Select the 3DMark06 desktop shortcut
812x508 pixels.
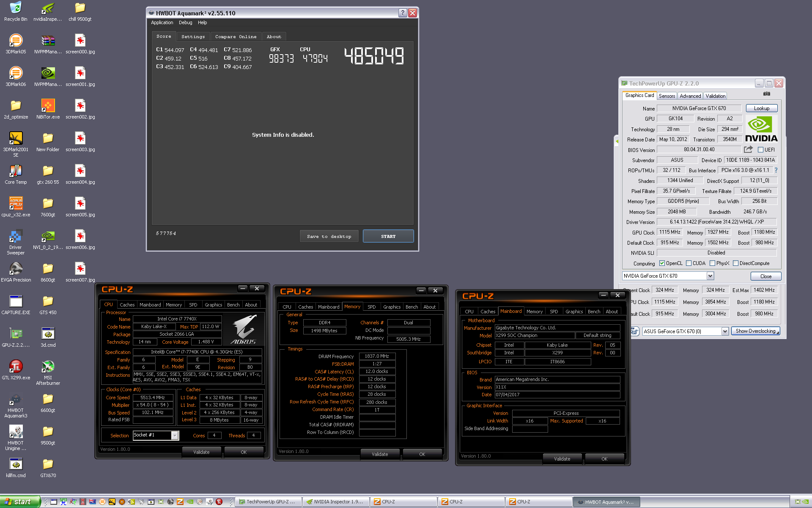[16, 77]
